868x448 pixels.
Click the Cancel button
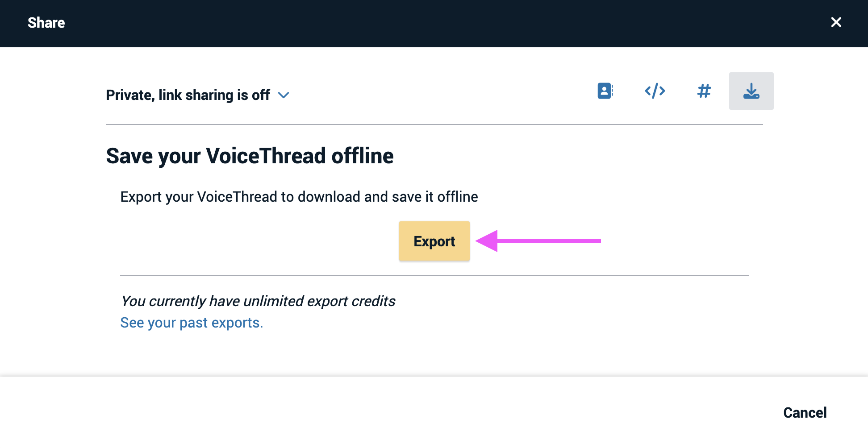pos(805,413)
